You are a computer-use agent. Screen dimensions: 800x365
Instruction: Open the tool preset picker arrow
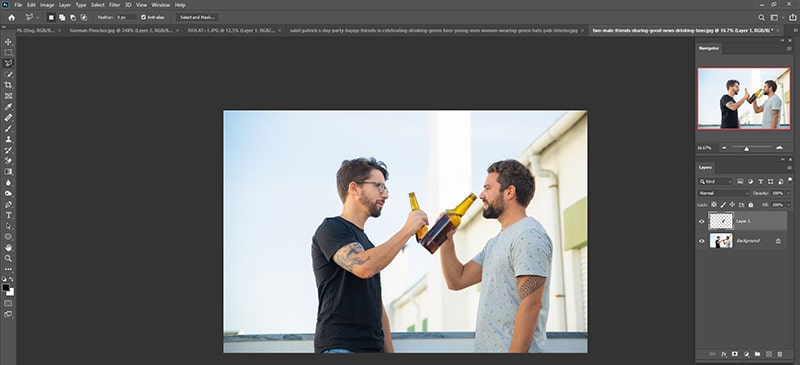(38, 17)
